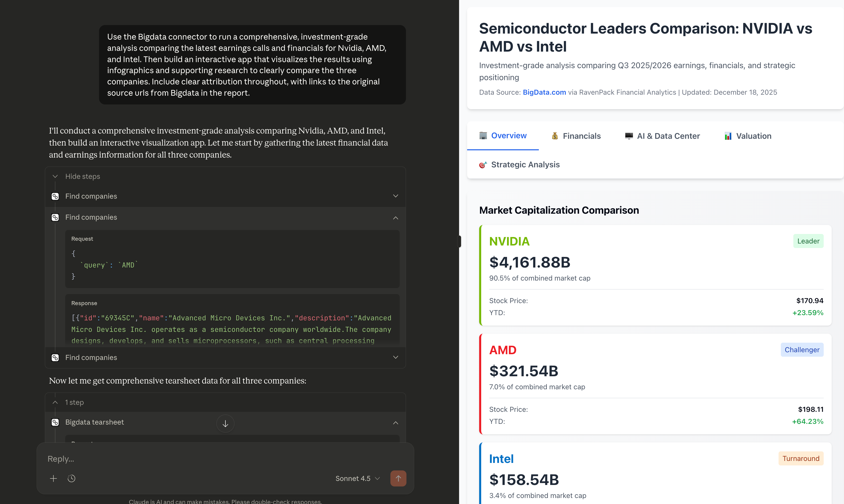Click connector icon beside last Find companies
The image size is (844, 504).
pos(55,358)
